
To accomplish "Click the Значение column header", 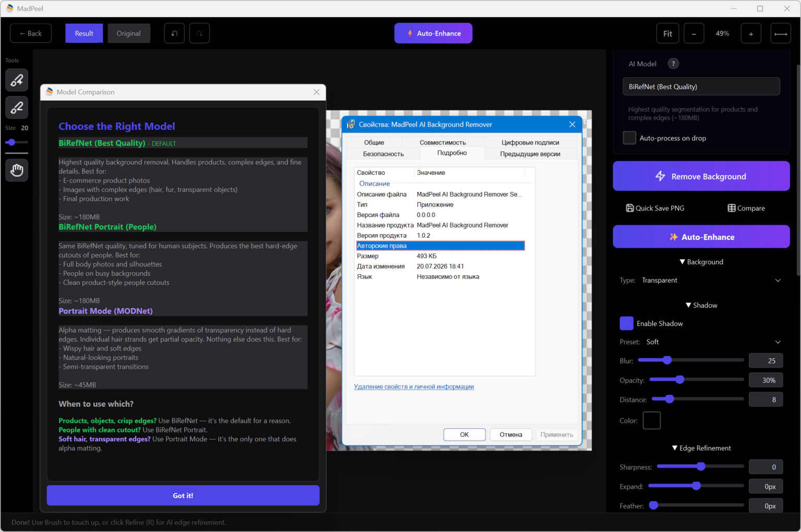I will pyautogui.click(x=469, y=173).
